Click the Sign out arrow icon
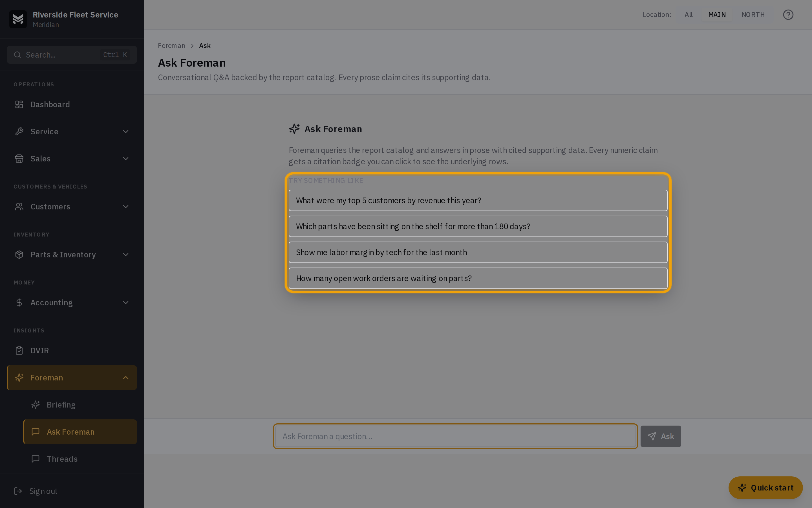The width and height of the screenshot is (812, 508). pyautogui.click(x=18, y=491)
